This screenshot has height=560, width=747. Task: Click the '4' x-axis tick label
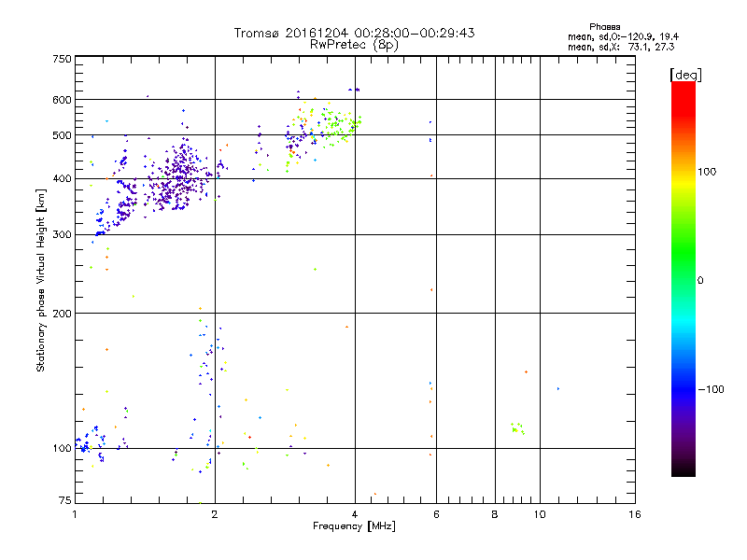coord(355,514)
